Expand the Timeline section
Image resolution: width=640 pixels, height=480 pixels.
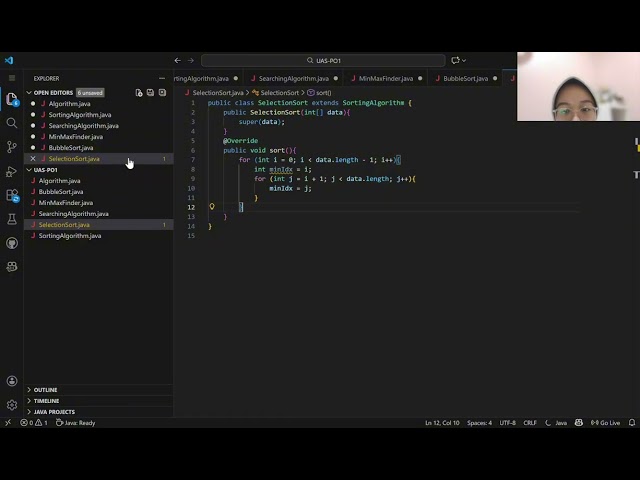[x=46, y=401]
